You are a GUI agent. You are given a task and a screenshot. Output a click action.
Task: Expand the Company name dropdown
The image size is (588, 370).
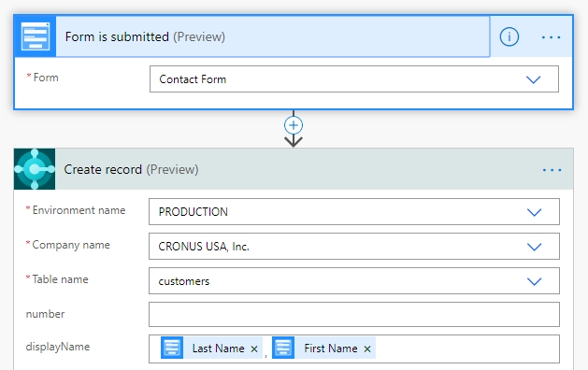tap(534, 247)
